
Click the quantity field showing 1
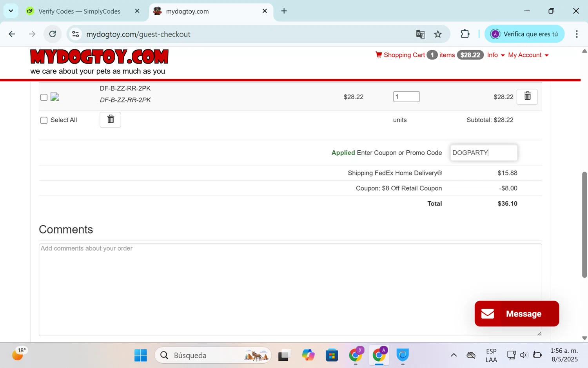[x=406, y=97]
